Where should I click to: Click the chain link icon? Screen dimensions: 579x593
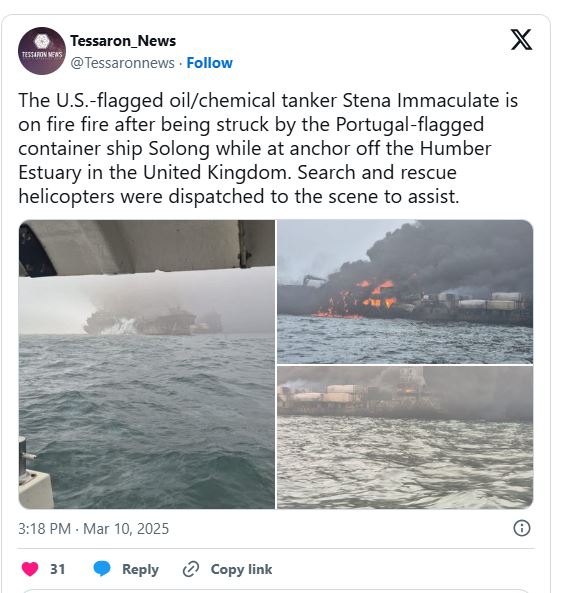pos(191,569)
